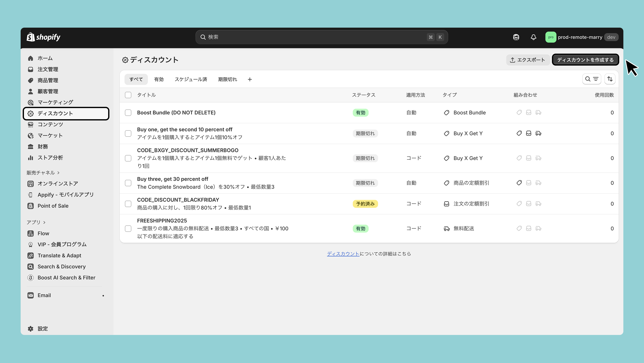
Task: Click the 注文管理 inbox icon
Action: point(31,69)
